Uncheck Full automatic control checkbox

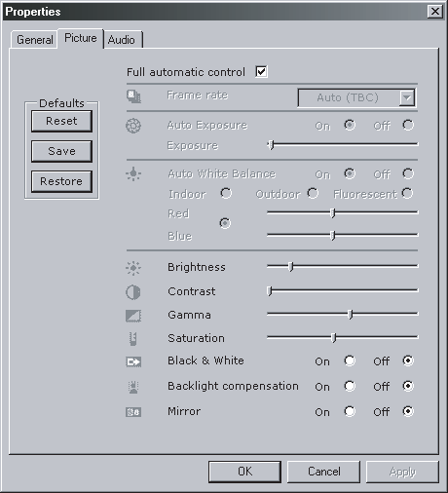(x=261, y=71)
